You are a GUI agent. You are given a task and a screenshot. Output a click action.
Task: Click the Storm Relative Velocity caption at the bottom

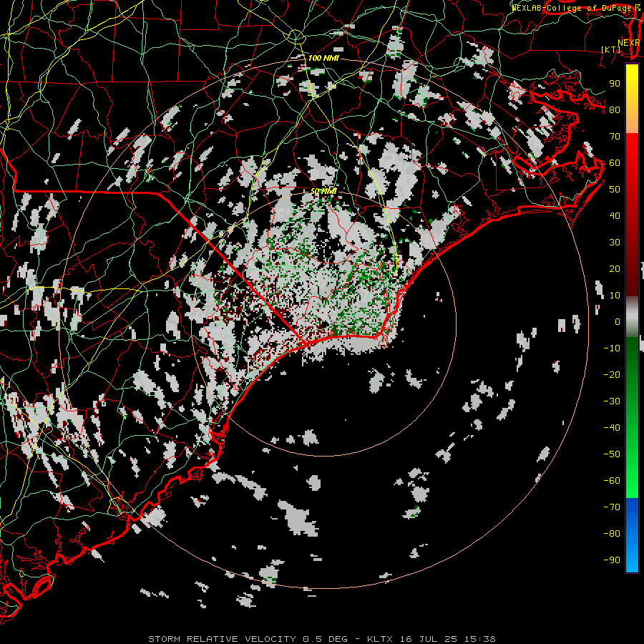[321, 639]
